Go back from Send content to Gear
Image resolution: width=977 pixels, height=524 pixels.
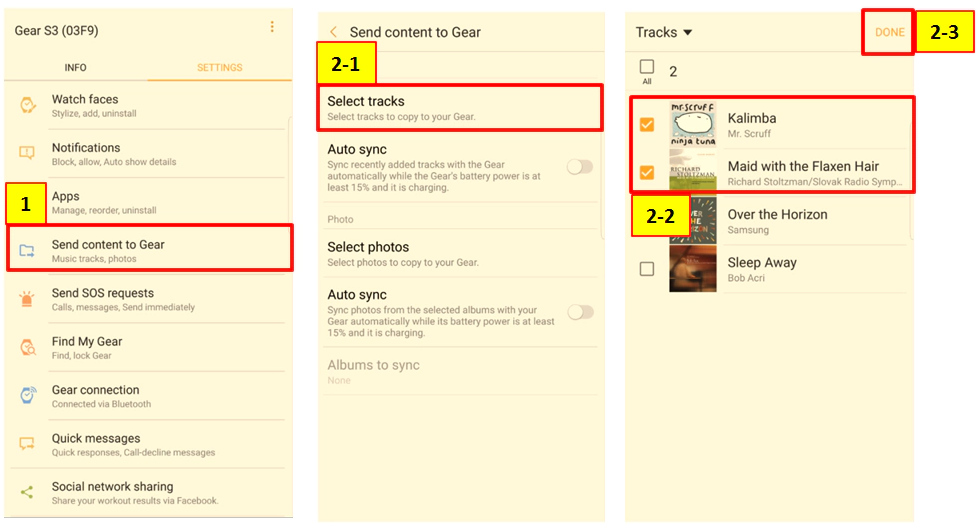(x=334, y=32)
